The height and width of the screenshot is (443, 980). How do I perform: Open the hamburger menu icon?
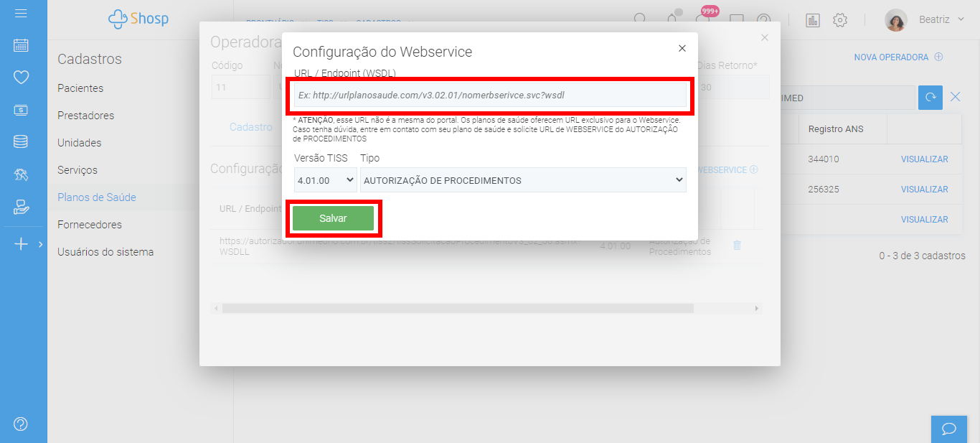coord(21,14)
